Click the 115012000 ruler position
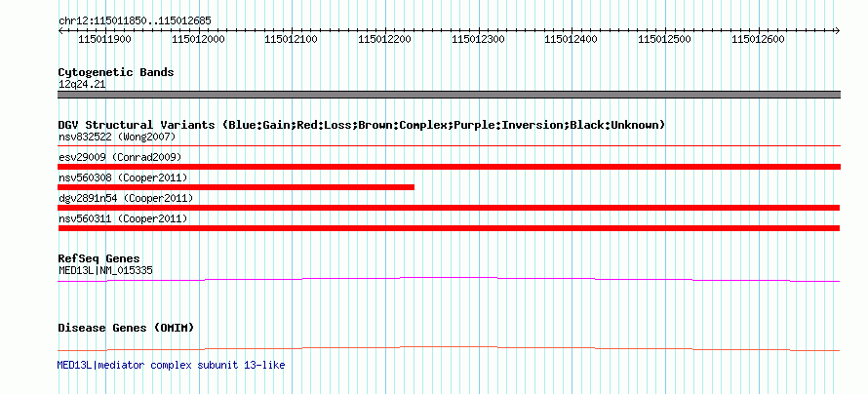This screenshot has width=868, height=394. tap(198, 39)
